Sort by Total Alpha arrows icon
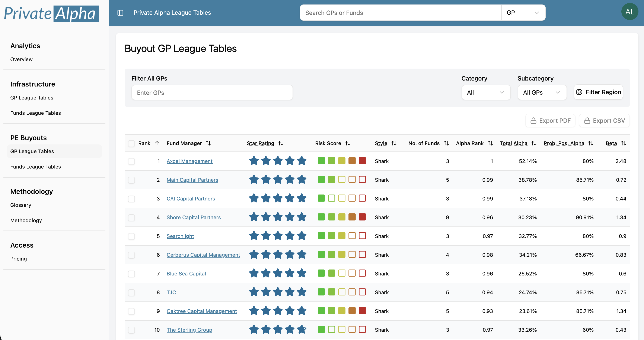644x340 pixels. click(534, 143)
